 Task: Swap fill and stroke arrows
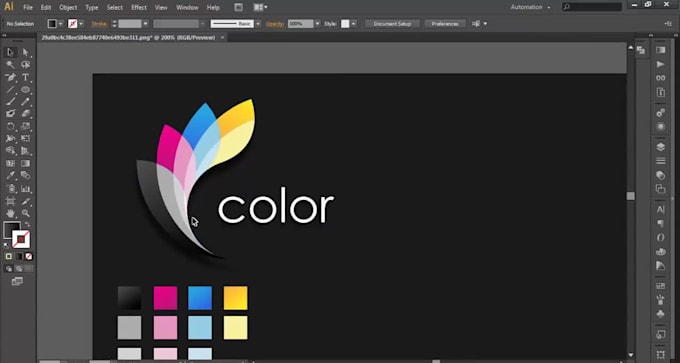click(27, 225)
